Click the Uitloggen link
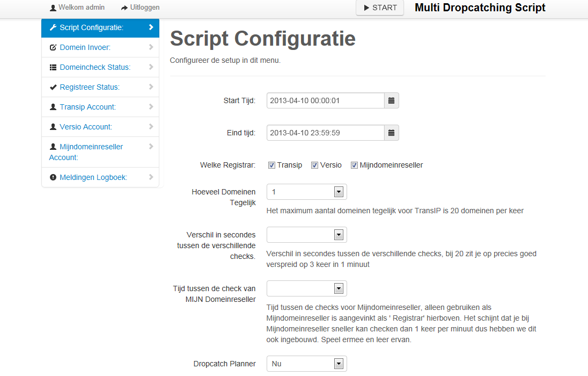Screen dimensions: 588x376 click(144, 8)
